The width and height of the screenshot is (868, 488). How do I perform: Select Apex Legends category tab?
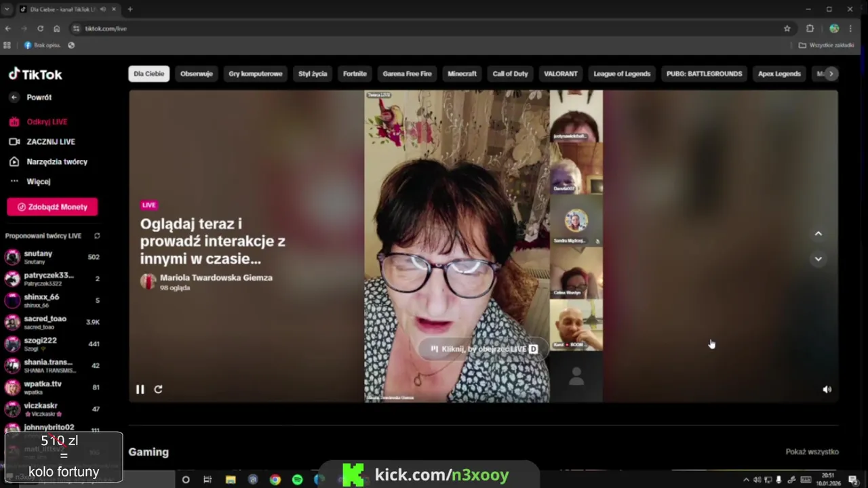coord(779,74)
